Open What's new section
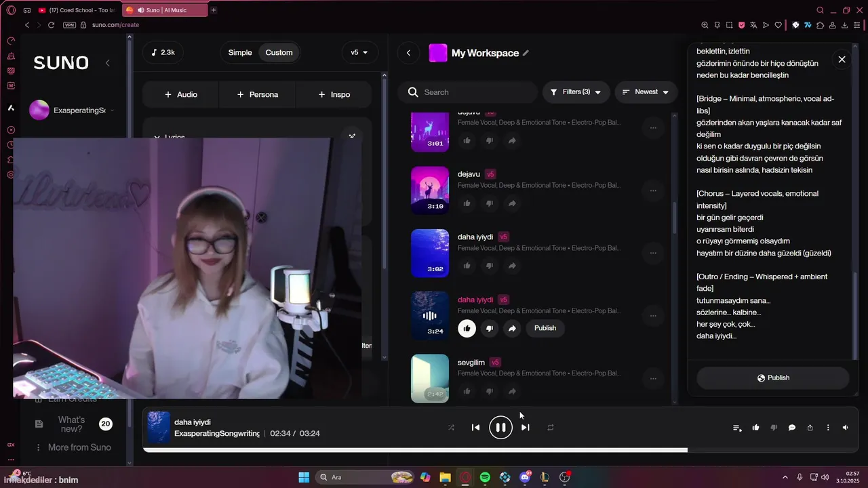The height and width of the screenshot is (488, 868). coord(72,424)
